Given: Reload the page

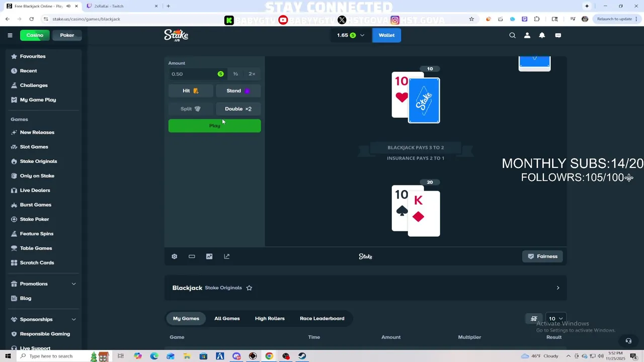Looking at the screenshot, I should [x=31, y=19].
